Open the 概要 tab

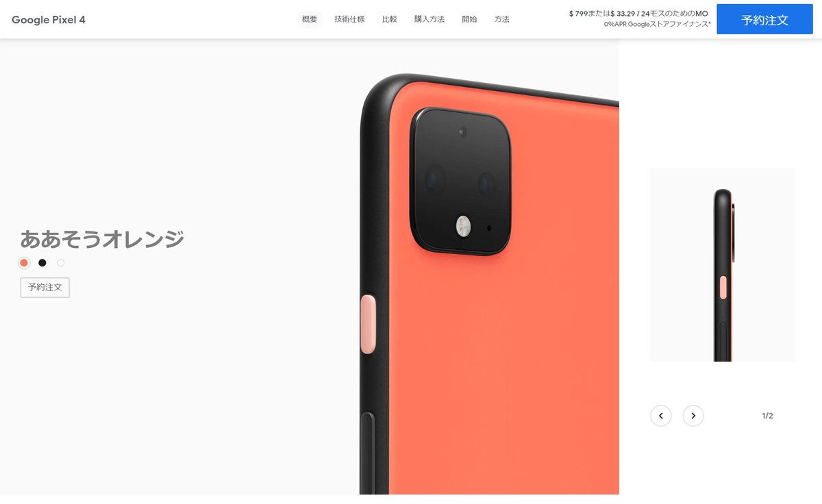click(310, 19)
